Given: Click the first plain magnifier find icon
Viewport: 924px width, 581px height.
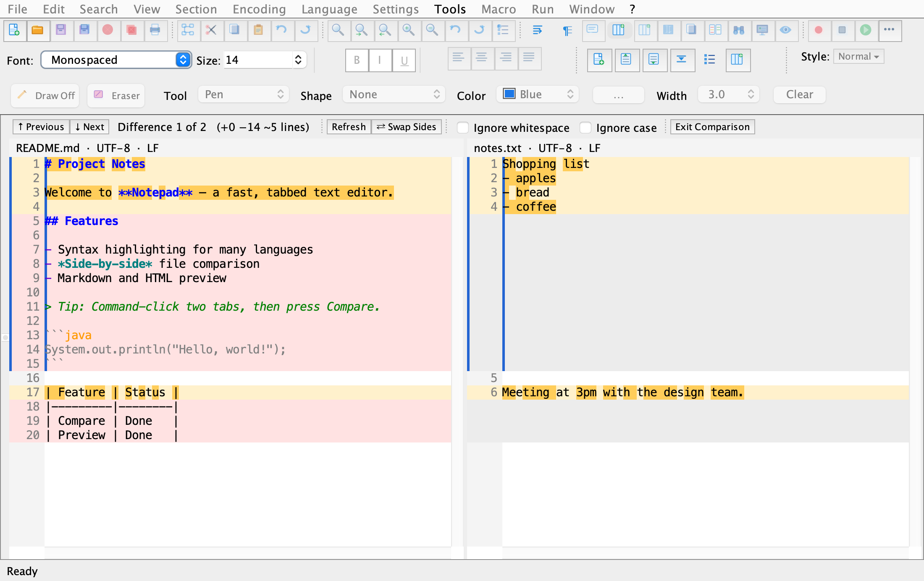Looking at the screenshot, I should [x=338, y=30].
